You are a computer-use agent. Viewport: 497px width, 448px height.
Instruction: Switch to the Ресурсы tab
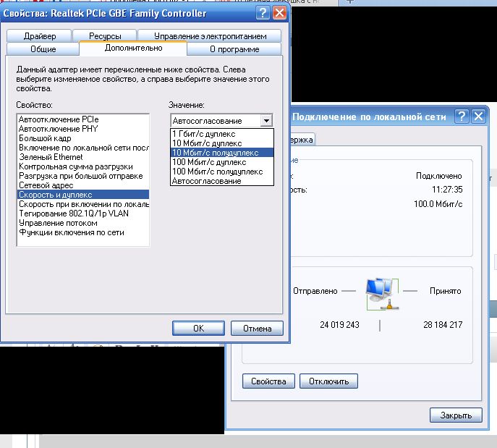105,36
